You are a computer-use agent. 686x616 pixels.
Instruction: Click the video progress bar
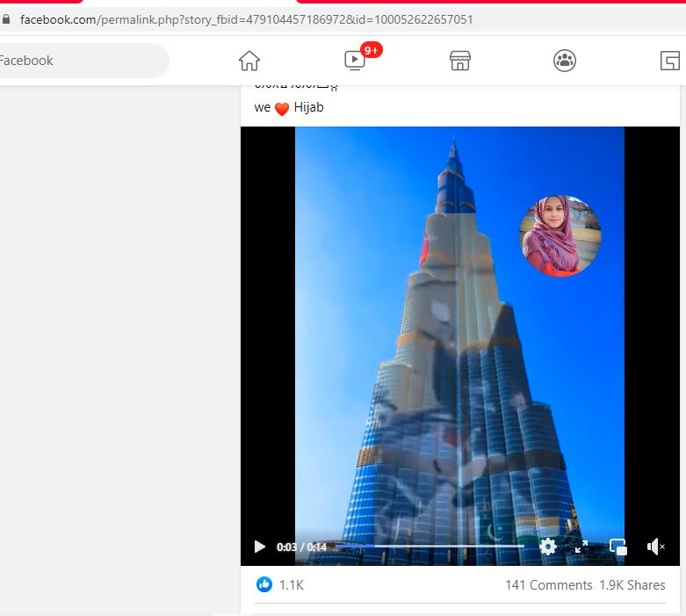click(x=430, y=546)
